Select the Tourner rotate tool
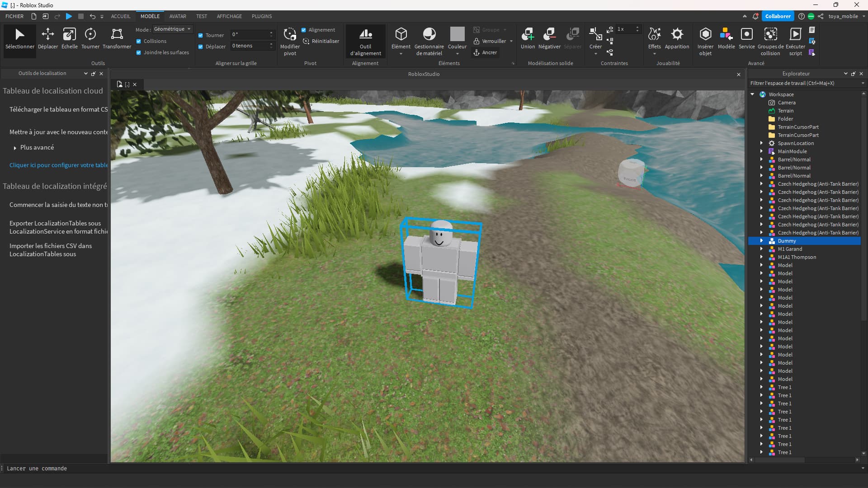Image resolution: width=868 pixels, height=488 pixels. [x=90, y=39]
